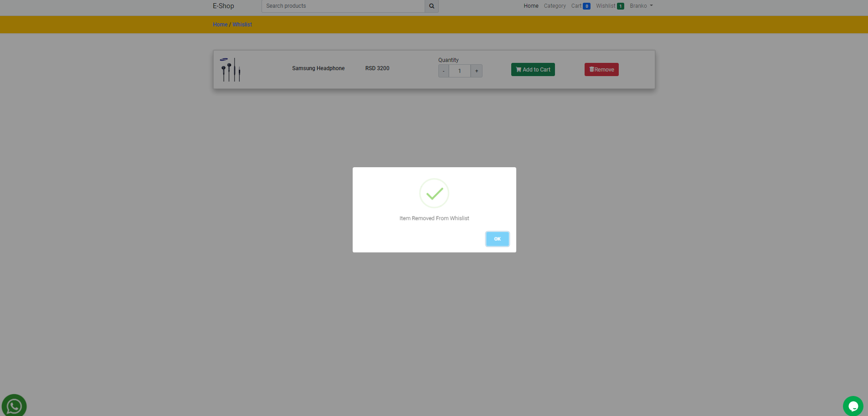868x416 pixels.
Task: Click inside the Search products field
Action: pyautogui.click(x=342, y=6)
